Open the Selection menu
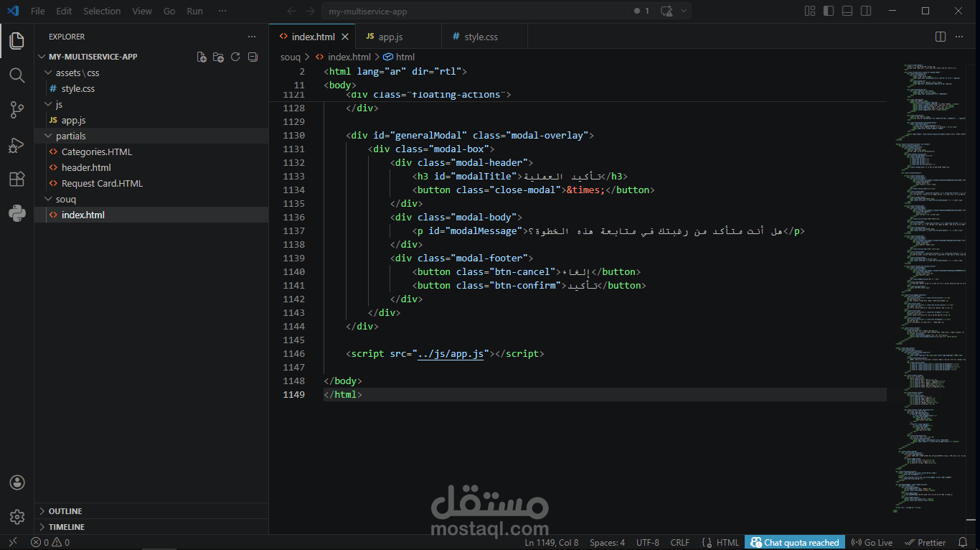Viewport: 980px width, 550px height. 102,11
